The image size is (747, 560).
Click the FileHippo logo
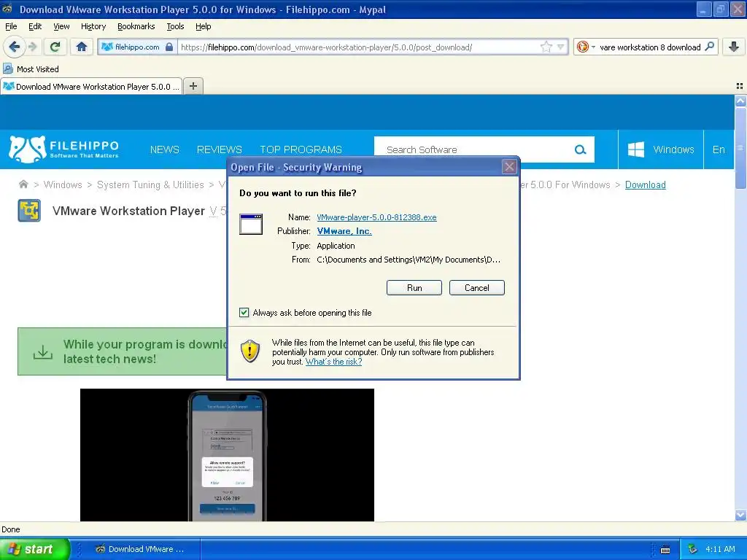point(64,149)
